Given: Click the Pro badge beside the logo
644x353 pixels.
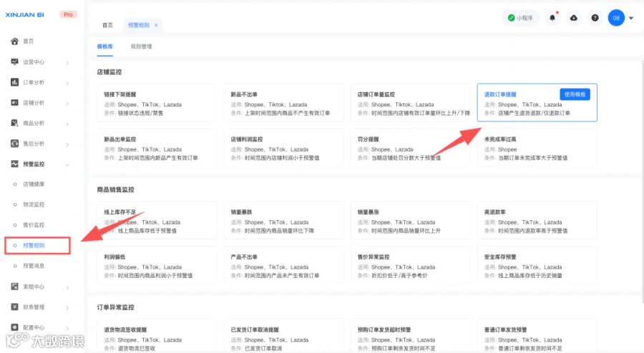Looking at the screenshot, I should click(68, 14).
